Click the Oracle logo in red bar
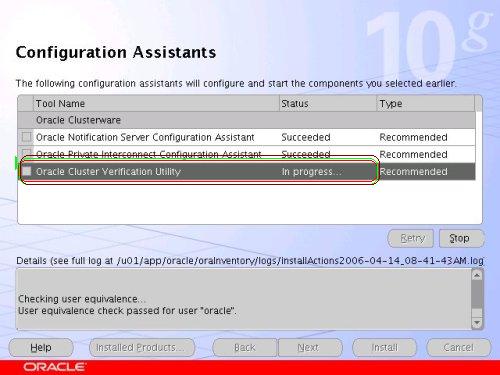The height and width of the screenshot is (375, 500). [54, 367]
